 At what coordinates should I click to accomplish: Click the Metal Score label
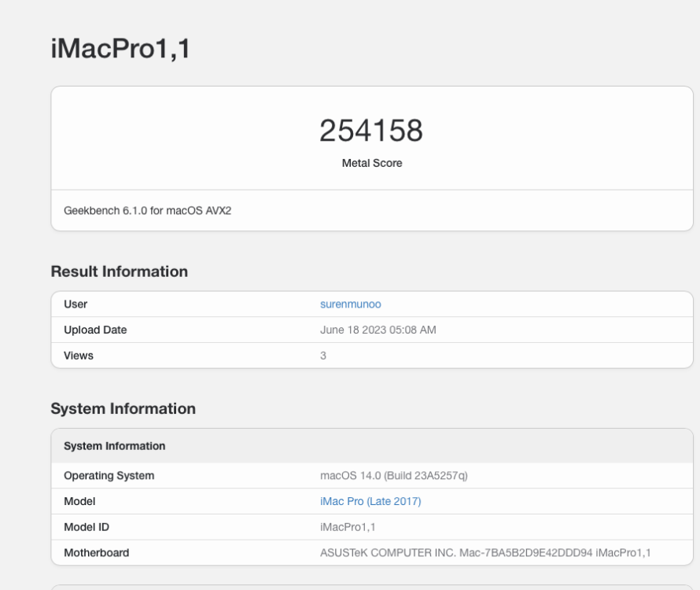[x=372, y=163]
